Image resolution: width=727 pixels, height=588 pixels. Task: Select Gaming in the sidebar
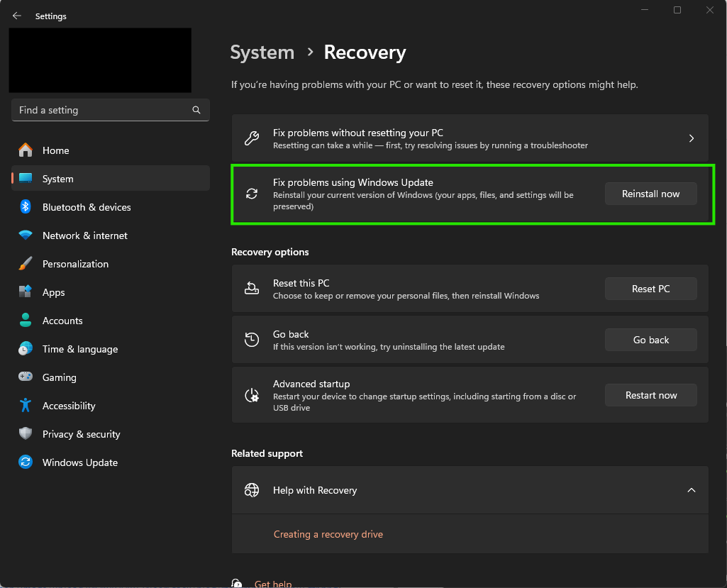[111, 377]
